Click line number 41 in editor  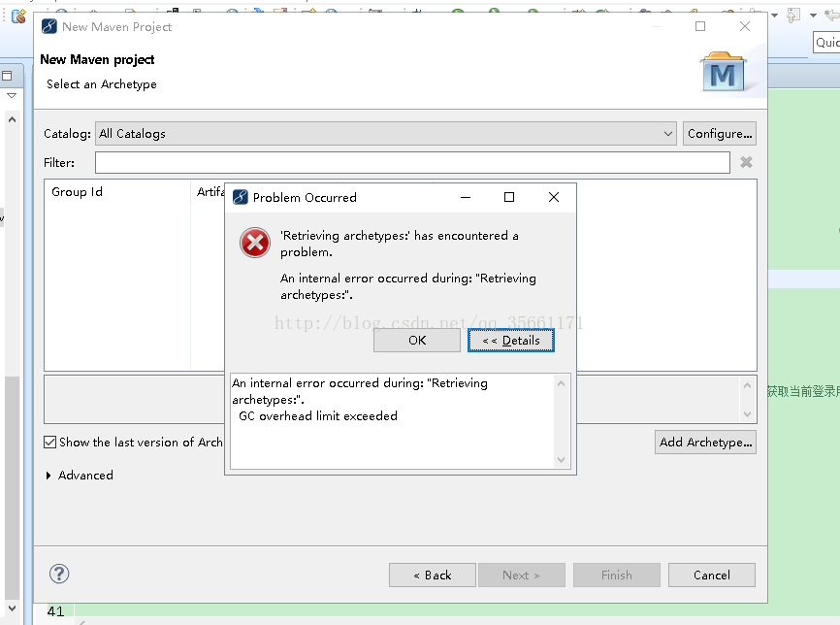(55, 611)
